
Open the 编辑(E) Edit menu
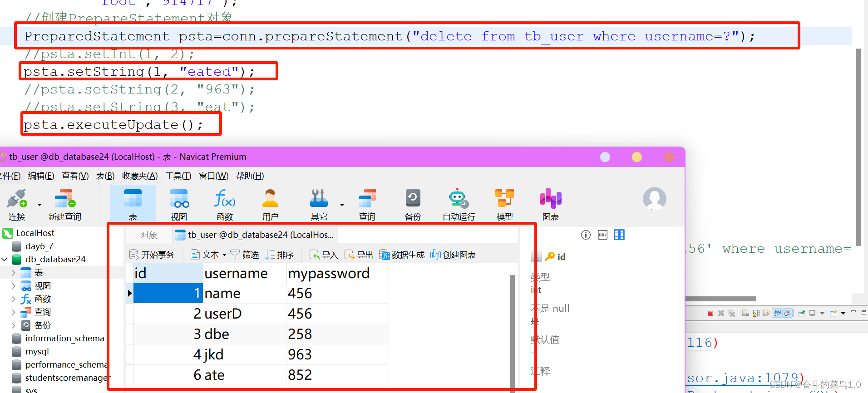point(41,176)
